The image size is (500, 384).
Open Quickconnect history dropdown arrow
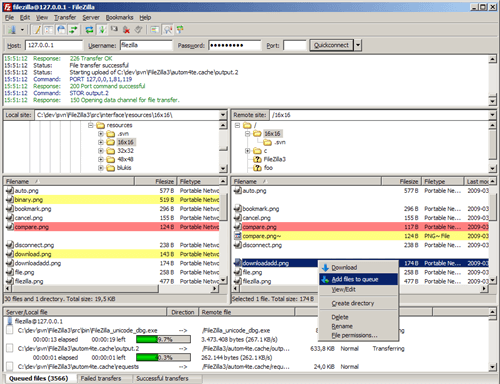pos(358,45)
